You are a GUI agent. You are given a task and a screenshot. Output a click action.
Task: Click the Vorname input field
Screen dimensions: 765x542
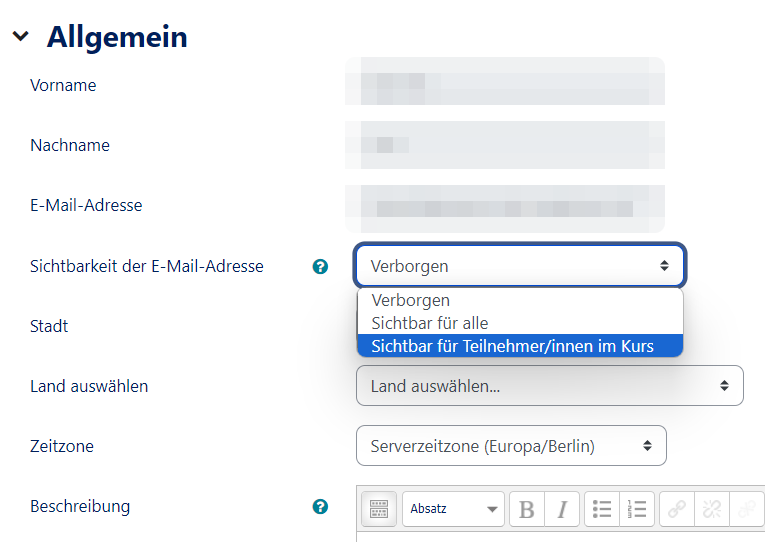tap(505, 85)
